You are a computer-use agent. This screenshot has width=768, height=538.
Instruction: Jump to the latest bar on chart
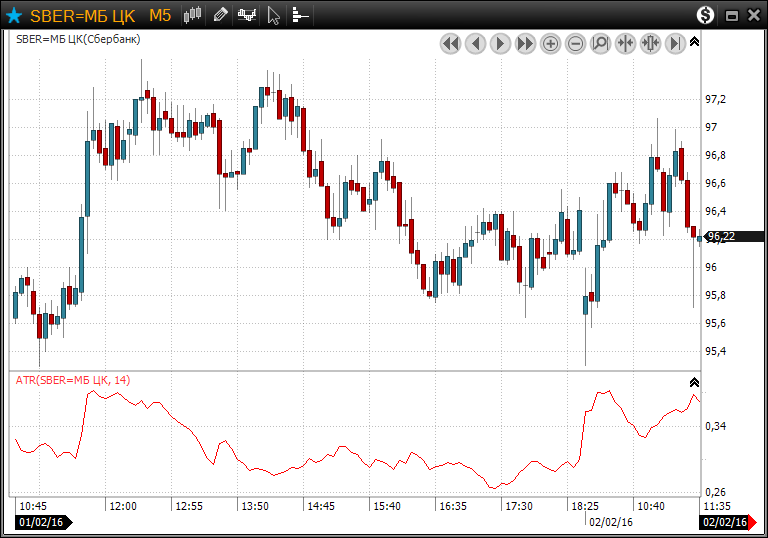pos(675,44)
